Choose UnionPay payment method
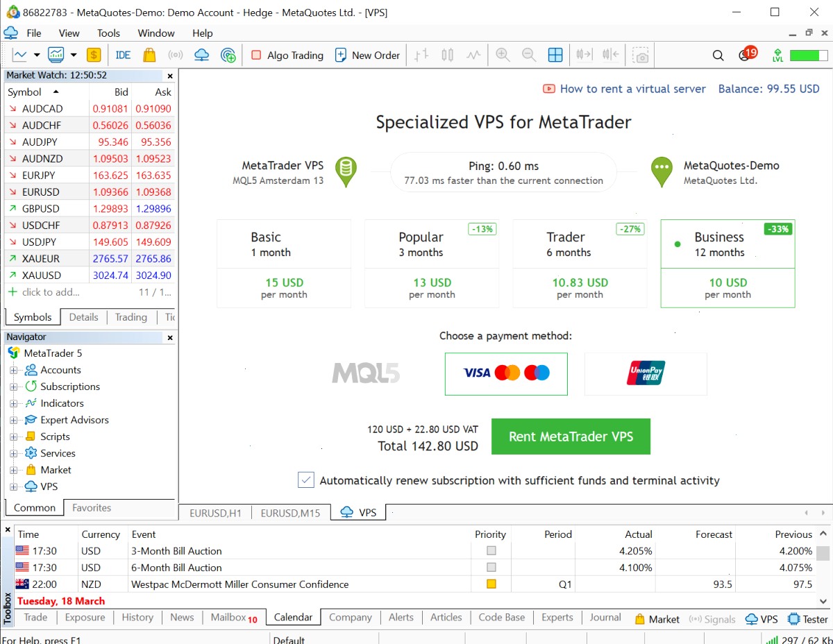This screenshot has width=833, height=644. point(646,374)
